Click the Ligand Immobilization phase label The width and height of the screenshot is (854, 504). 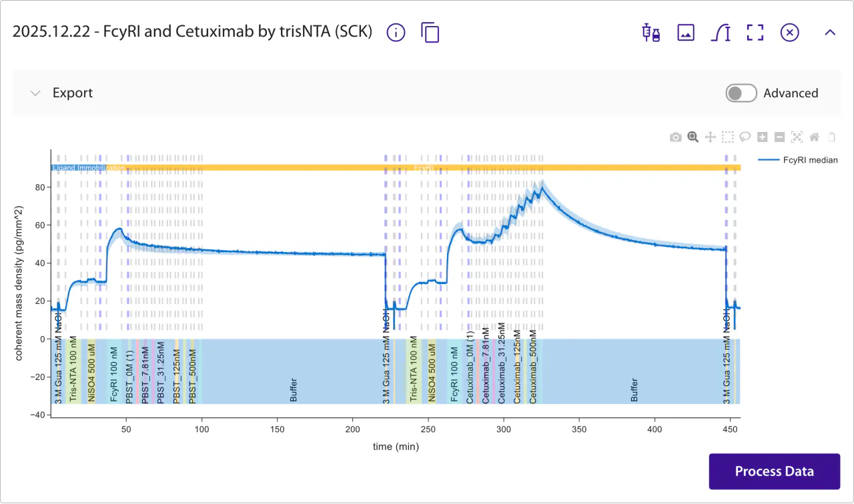88,168
